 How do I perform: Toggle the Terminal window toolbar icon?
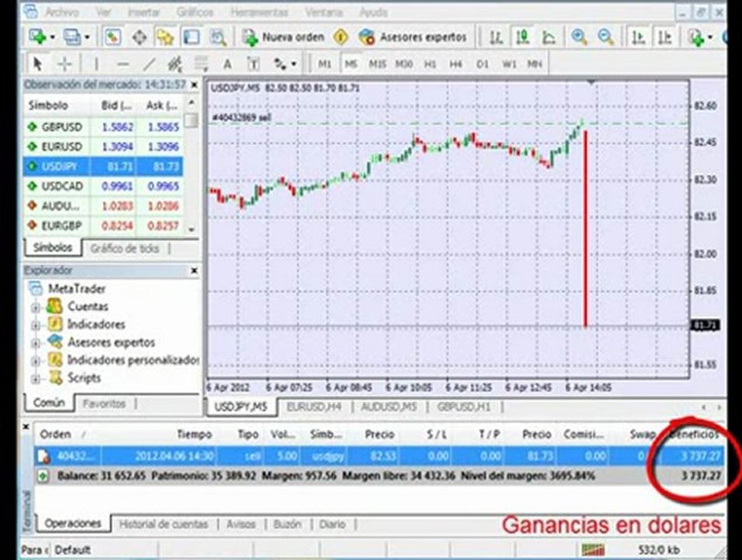(x=191, y=37)
